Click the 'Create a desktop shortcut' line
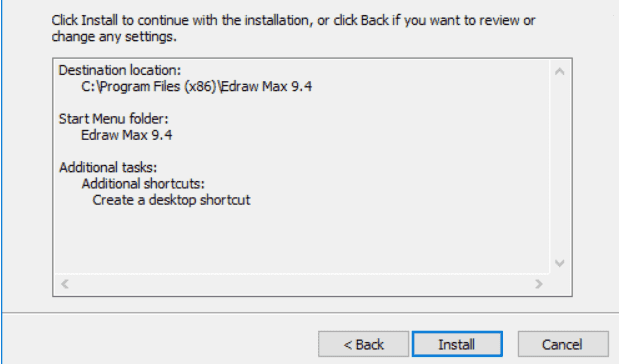Screen dimensions: 619x364 [171, 200]
